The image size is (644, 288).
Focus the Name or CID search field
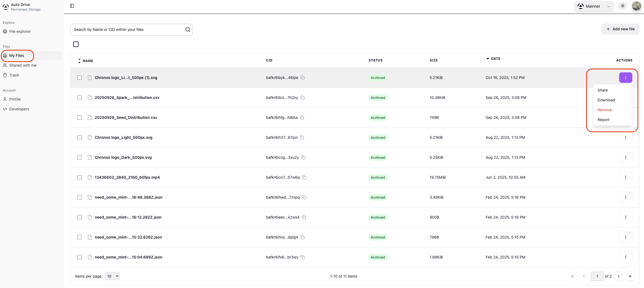[x=128, y=30]
